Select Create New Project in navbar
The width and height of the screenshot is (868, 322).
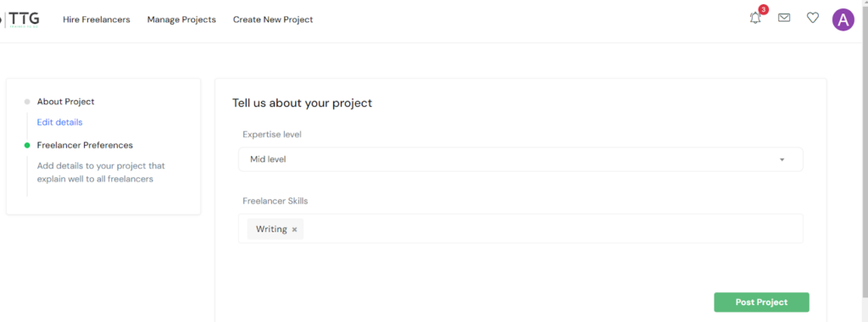[x=273, y=19]
